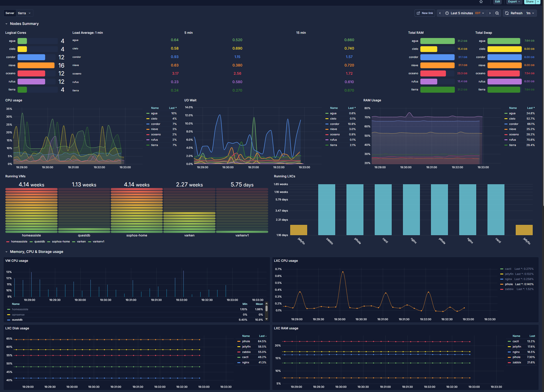544x392 pixels.
Task: Click the Refresh dashboard icon
Action: (507, 13)
